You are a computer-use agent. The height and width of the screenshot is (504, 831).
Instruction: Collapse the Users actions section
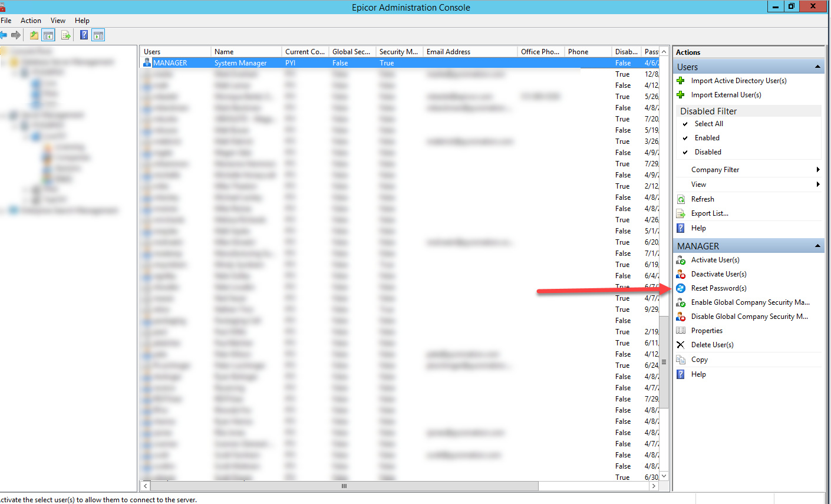[817, 67]
